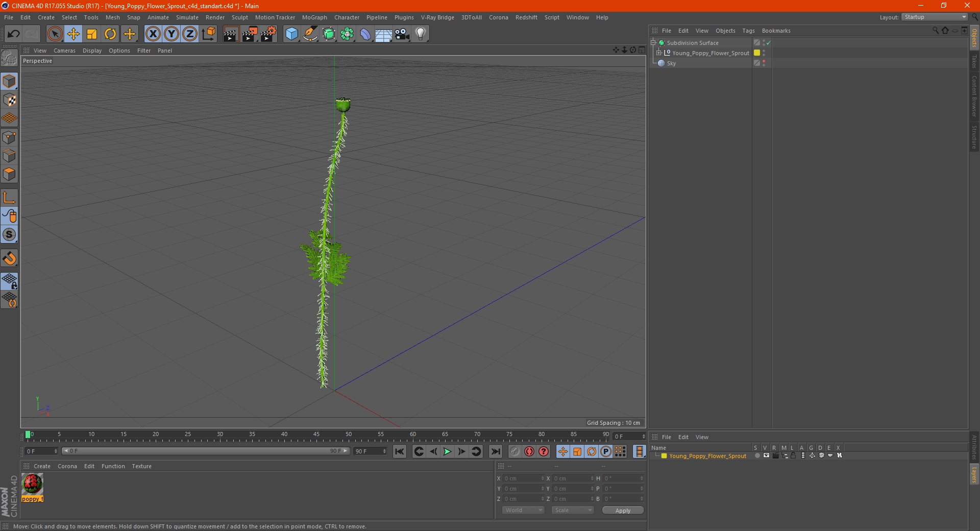Click Render View clapperboard icon

[231, 34]
